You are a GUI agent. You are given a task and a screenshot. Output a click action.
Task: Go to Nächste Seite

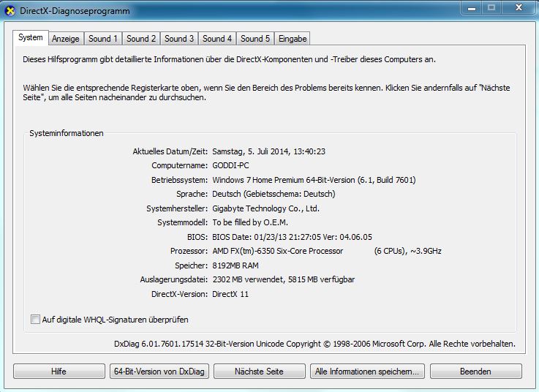pyautogui.click(x=260, y=372)
